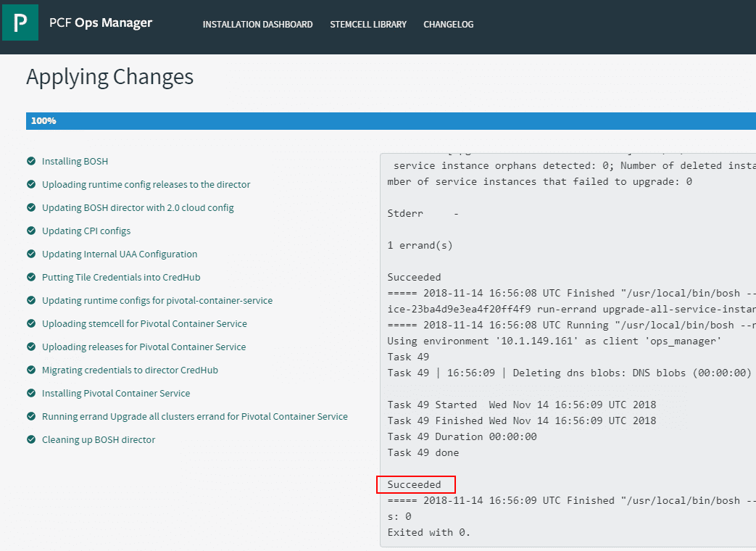The height and width of the screenshot is (551, 756).
Task: Click 'Exited with 0.' log line
Action: (428, 532)
